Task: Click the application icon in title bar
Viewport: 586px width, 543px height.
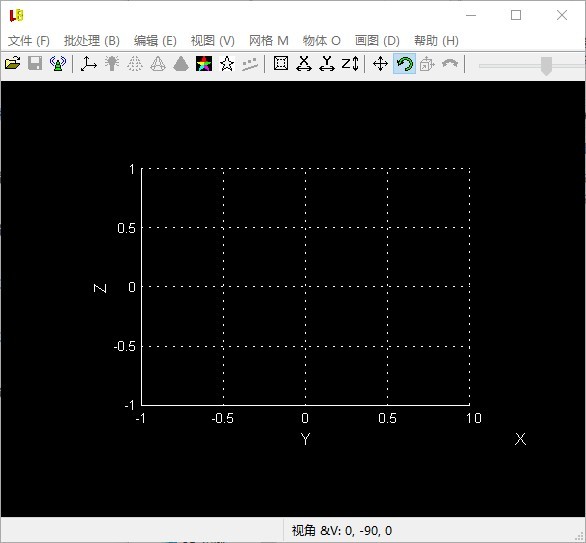Action: point(16,15)
